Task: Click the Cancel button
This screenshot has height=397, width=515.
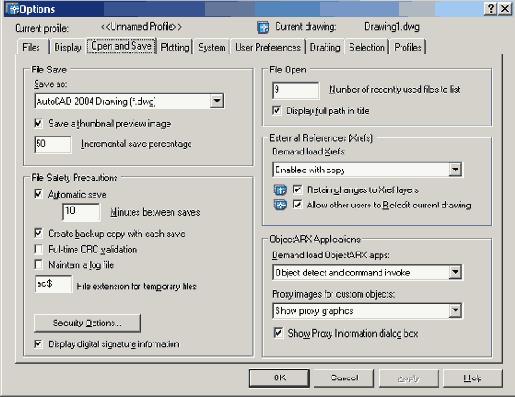Action: (x=344, y=378)
